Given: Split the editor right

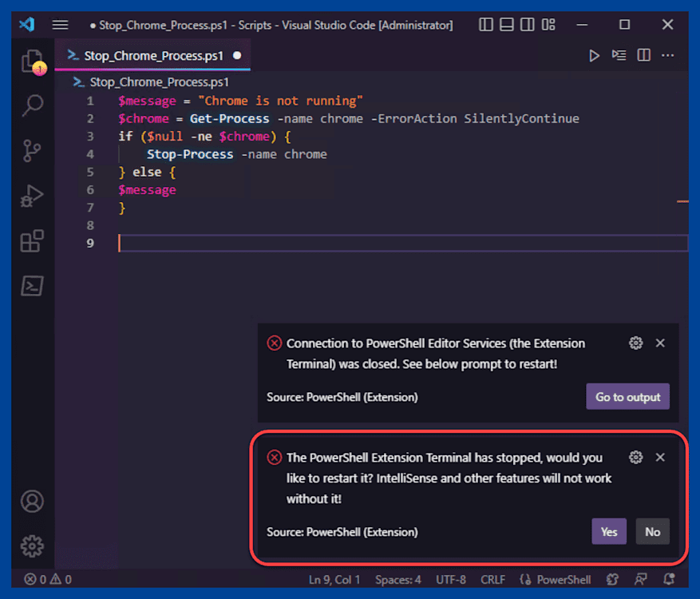Looking at the screenshot, I should pyautogui.click(x=644, y=55).
